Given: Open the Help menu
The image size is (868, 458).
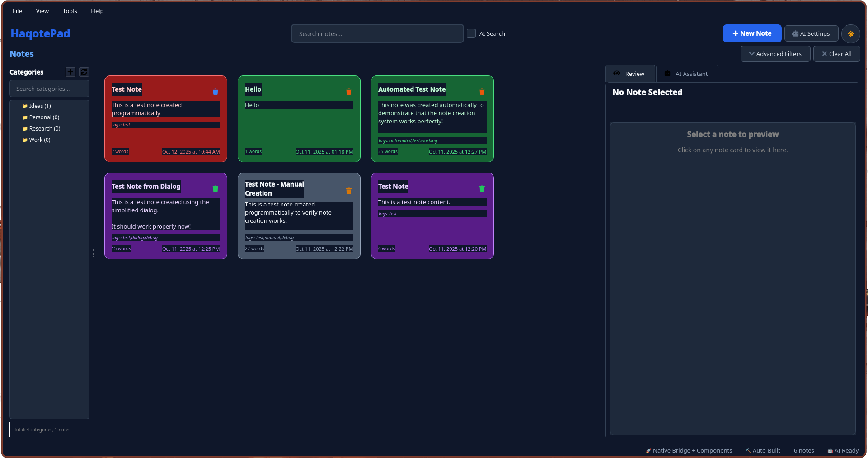Looking at the screenshot, I should tap(97, 11).
